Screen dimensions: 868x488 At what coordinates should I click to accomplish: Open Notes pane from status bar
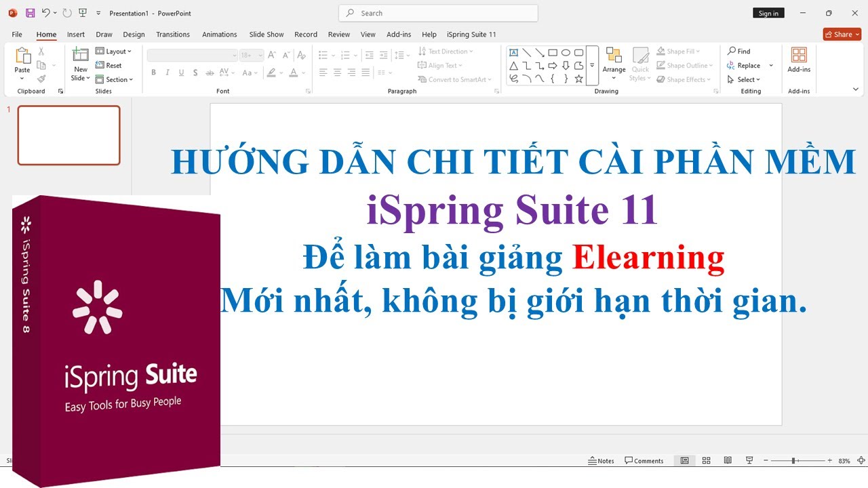[x=601, y=461]
